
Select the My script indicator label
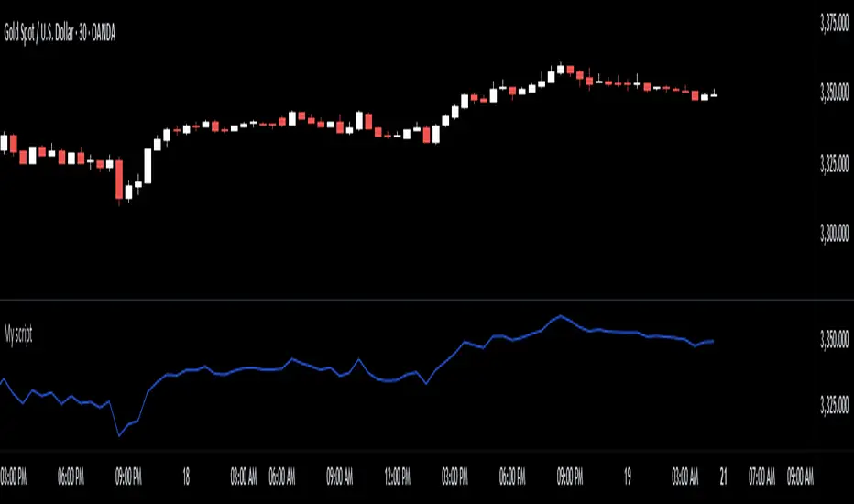[x=18, y=334]
